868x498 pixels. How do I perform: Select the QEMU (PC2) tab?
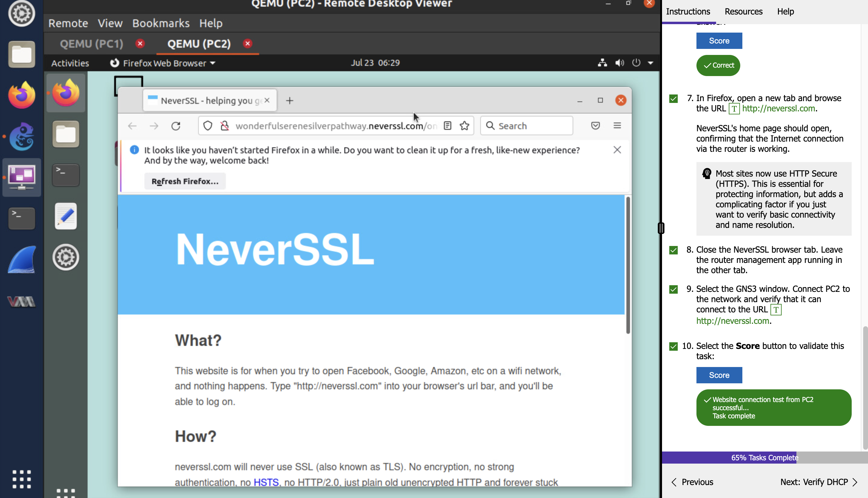[199, 44]
